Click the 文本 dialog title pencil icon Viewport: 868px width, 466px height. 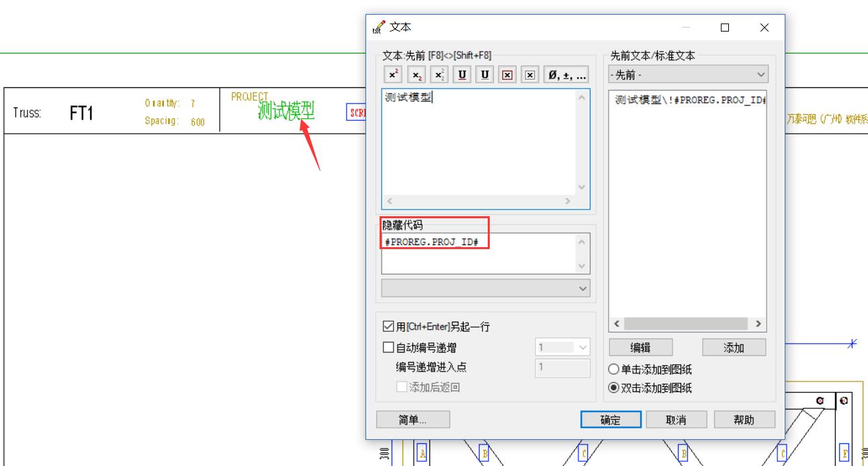pyautogui.click(x=379, y=28)
